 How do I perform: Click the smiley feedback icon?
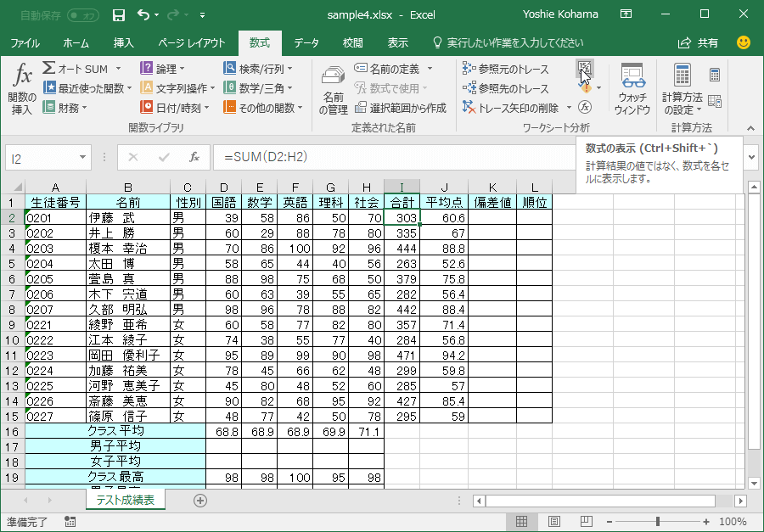click(x=744, y=43)
